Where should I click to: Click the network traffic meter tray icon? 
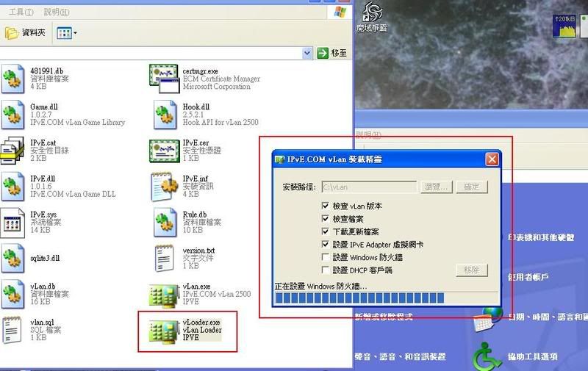coord(564,26)
